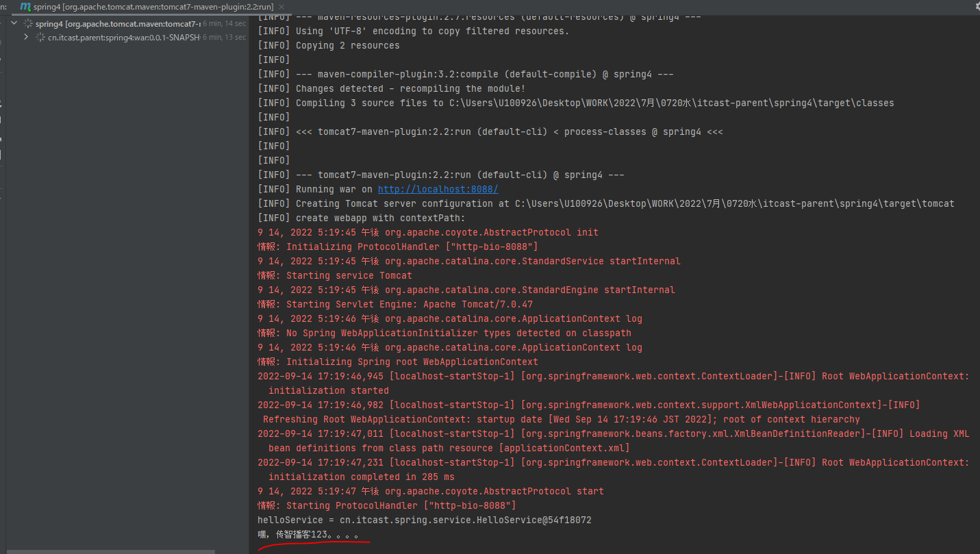This screenshot has width=980, height=554.
Task: Click the '嘿,传智播客123。。。。' output line
Action: [x=308, y=534]
